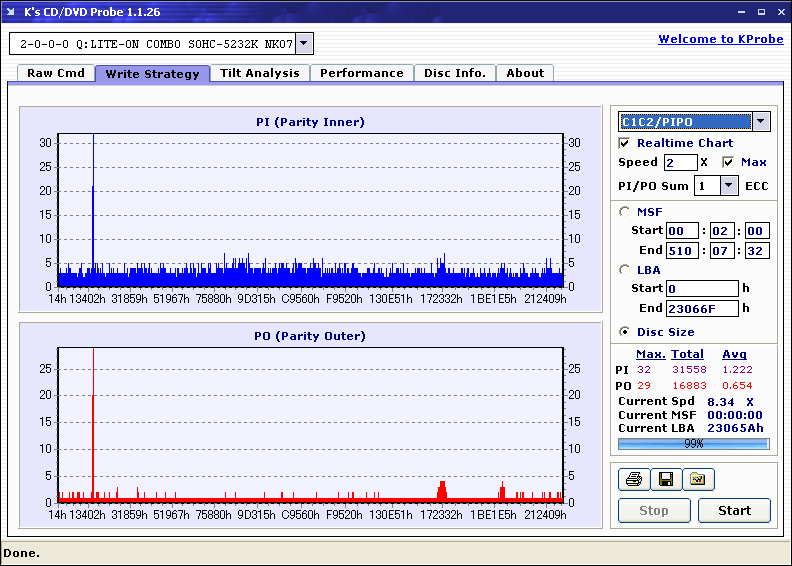Toggle the Max speed checkbox
The width and height of the screenshot is (792, 566).
(x=728, y=162)
